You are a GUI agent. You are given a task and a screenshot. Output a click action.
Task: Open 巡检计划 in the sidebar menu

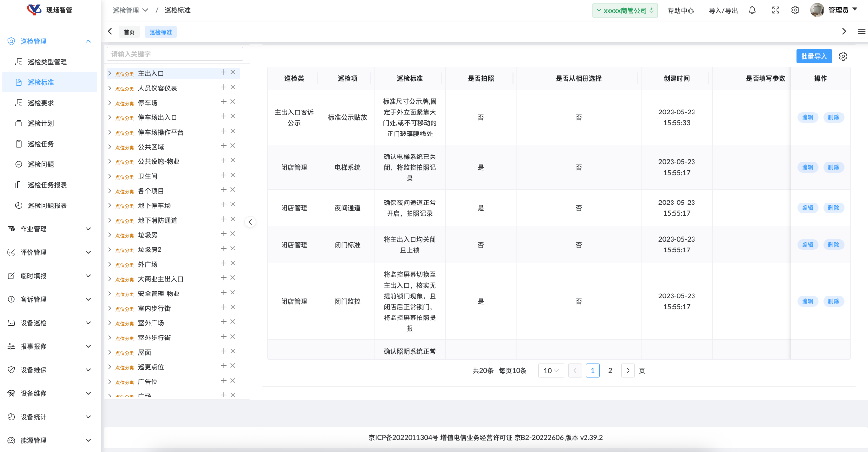pyautogui.click(x=41, y=123)
